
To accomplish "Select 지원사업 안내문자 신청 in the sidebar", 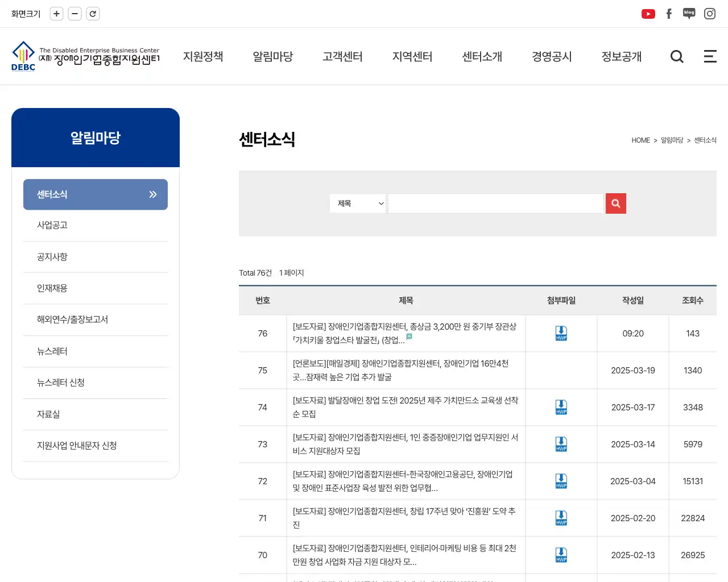I will point(96,446).
